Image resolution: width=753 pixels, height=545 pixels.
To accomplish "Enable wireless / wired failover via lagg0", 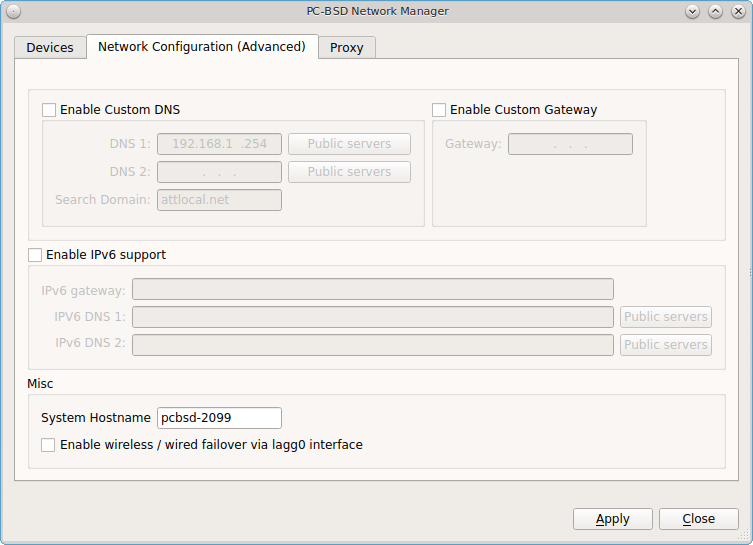I will [48, 445].
